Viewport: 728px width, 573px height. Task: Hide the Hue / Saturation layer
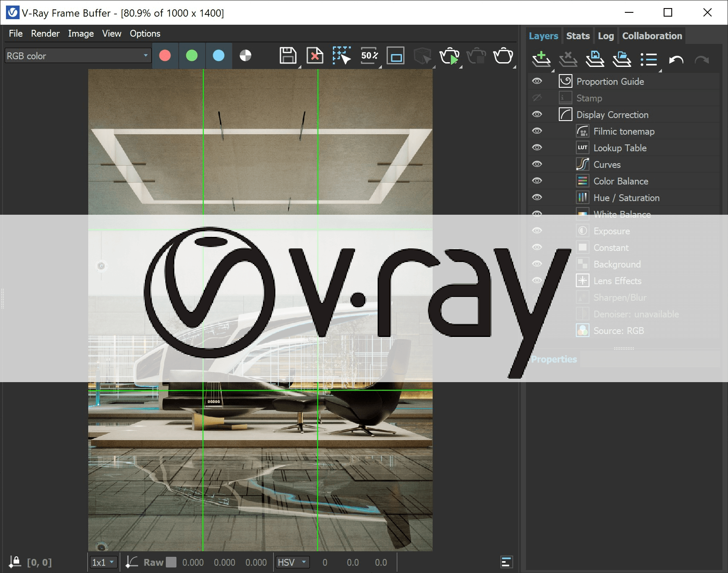tap(537, 197)
